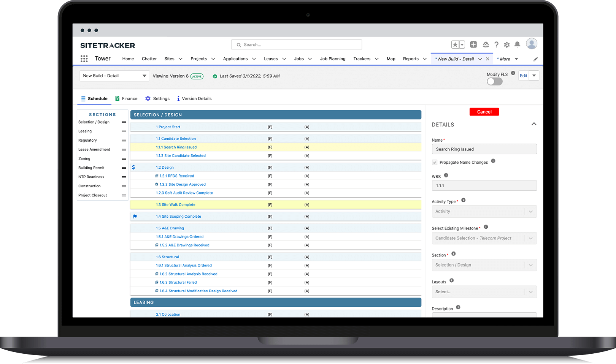Enable the Modify FLS toggle
The height and width of the screenshot is (364, 616).
pyautogui.click(x=494, y=81)
